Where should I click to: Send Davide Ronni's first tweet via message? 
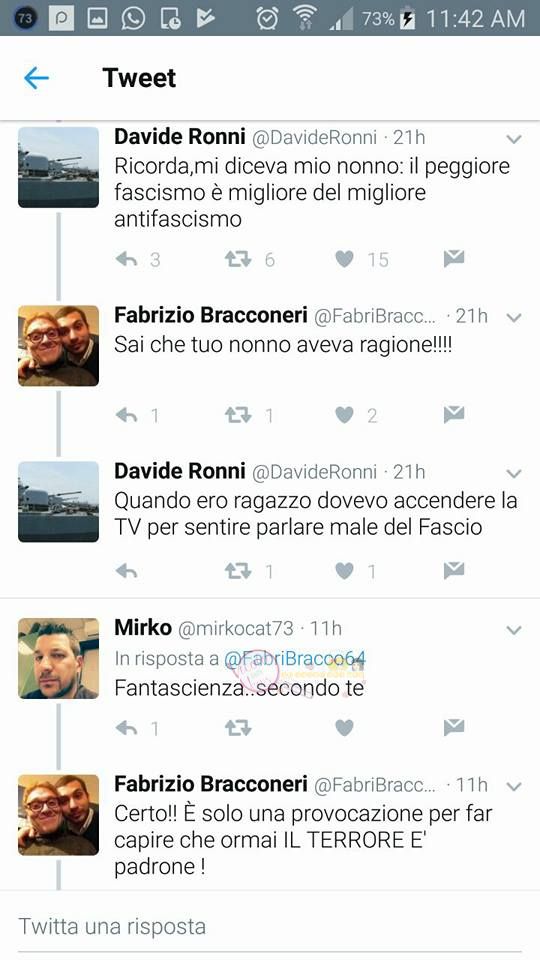click(454, 259)
